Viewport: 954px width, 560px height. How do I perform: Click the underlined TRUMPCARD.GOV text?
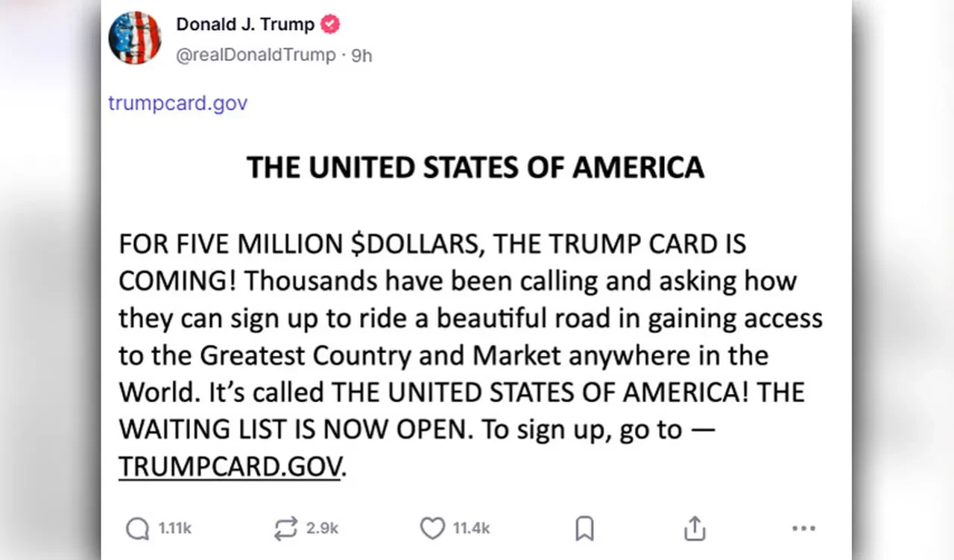point(229,466)
